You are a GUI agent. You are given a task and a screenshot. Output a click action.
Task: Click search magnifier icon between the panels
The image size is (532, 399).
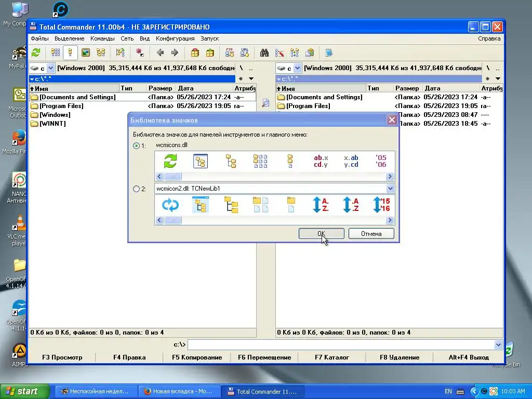[265, 103]
